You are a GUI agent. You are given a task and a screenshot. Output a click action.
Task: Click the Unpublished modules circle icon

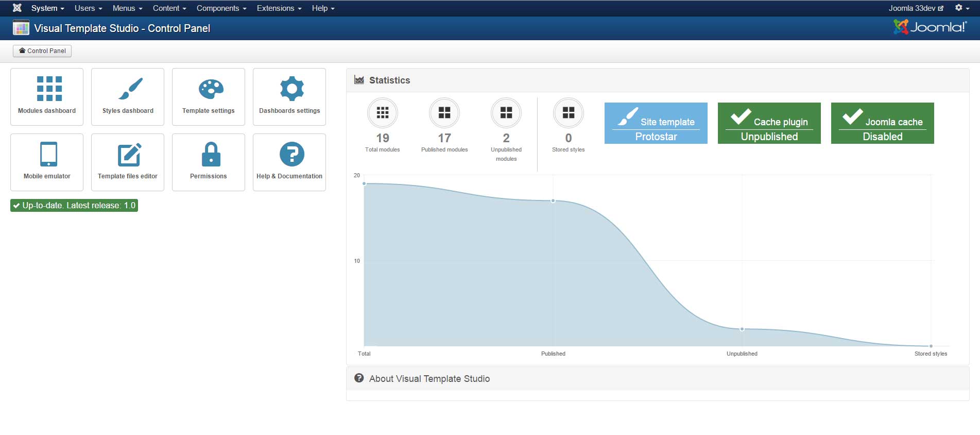[x=506, y=113]
